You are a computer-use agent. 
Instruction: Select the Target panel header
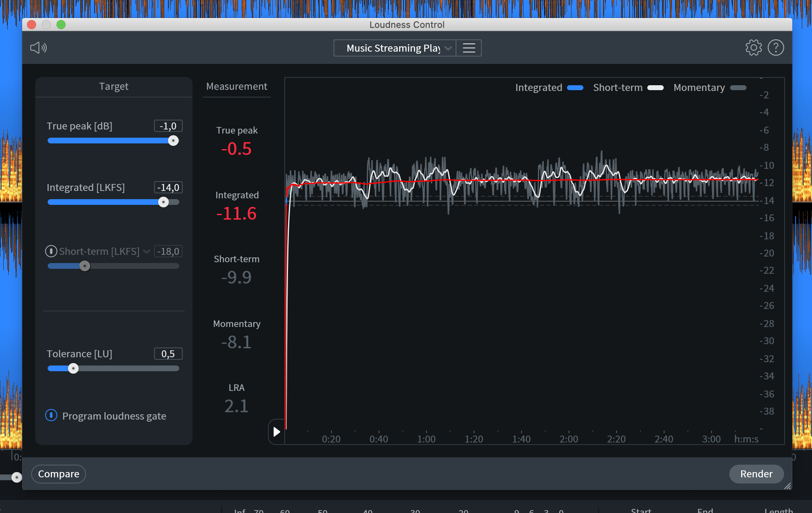click(113, 86)
